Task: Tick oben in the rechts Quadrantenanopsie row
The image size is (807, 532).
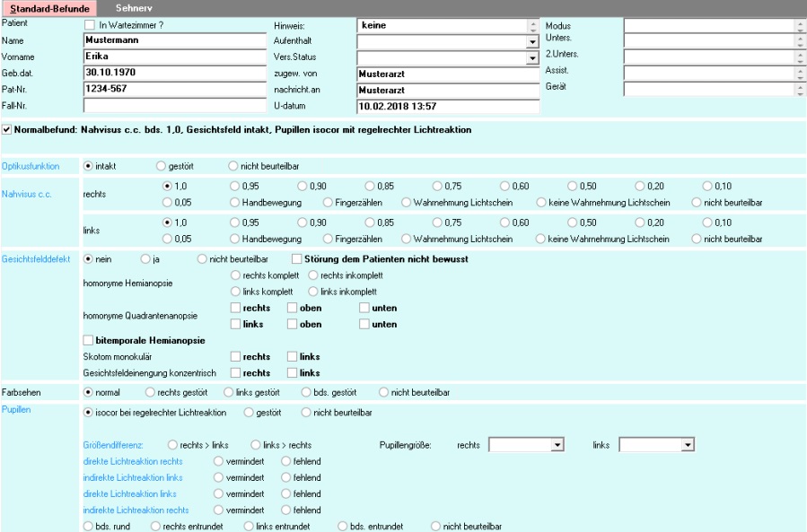Action: [x=293, y=308]
